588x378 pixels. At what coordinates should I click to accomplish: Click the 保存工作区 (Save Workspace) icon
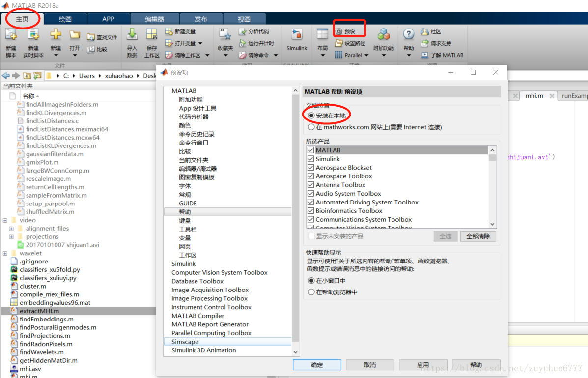[x=152, y=35]
